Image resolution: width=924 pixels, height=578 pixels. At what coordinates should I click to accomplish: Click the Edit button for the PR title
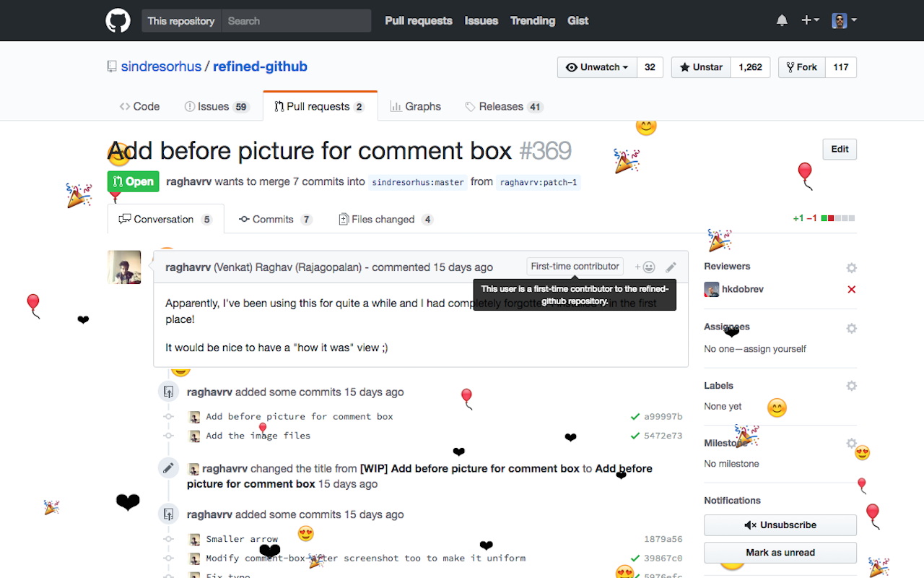coord(840,150)
